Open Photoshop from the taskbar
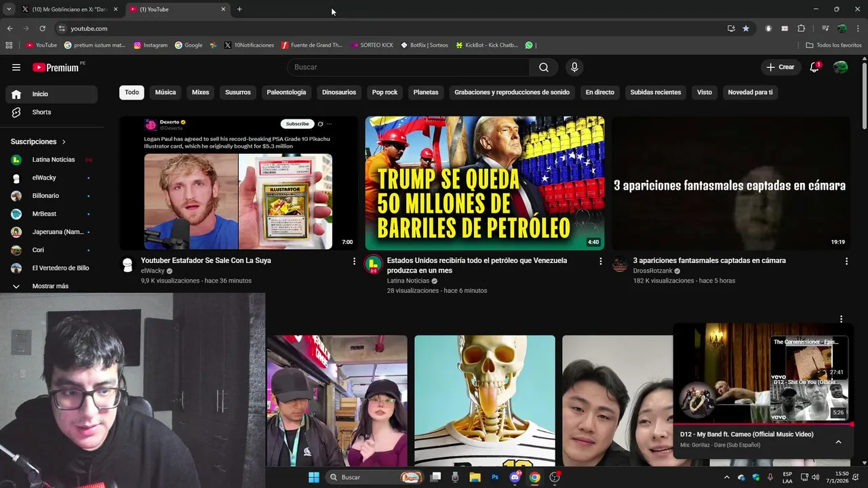 point(495,477)
